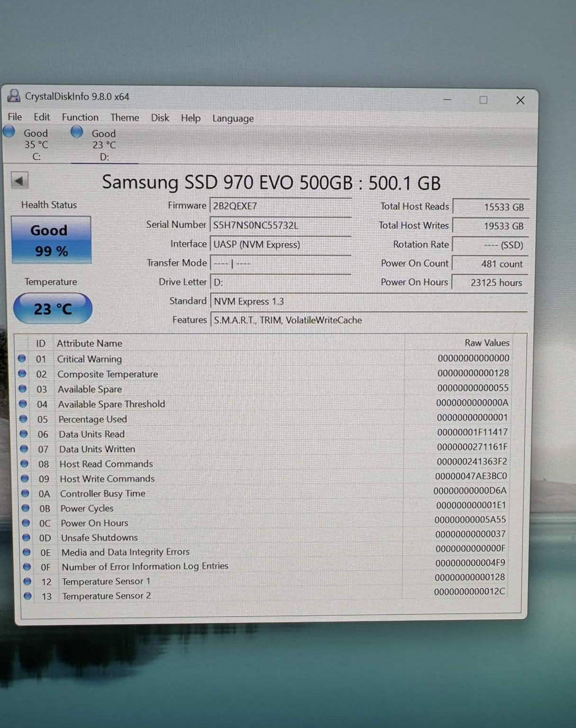Click status dot for Controller Busy Time
This screenshot has height=728, width=576.
(x=26, y=493)
